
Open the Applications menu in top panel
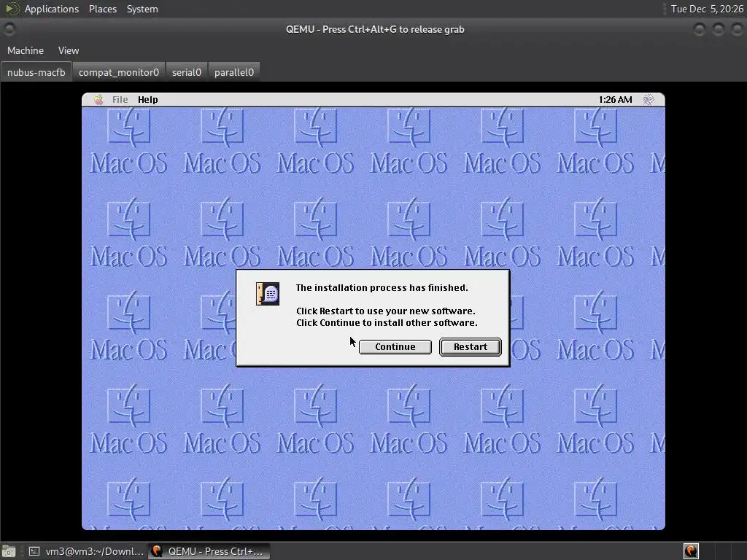(x=52, y=9)
